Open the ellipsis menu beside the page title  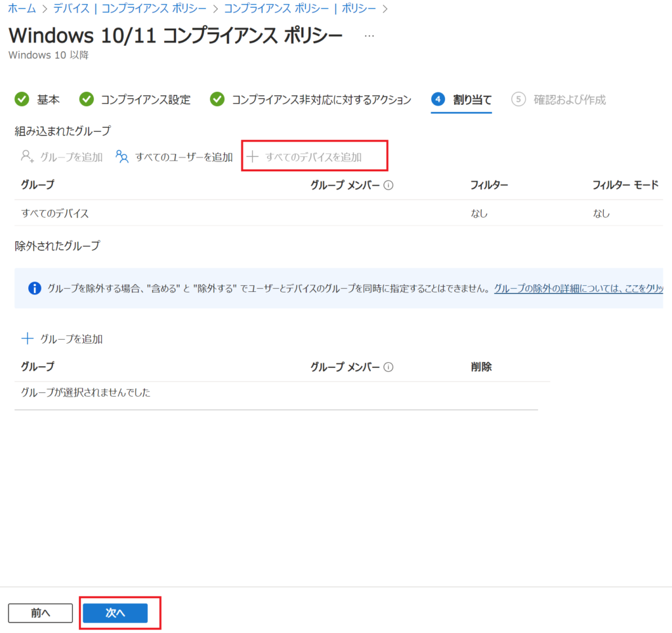click(x=369, y=35)
